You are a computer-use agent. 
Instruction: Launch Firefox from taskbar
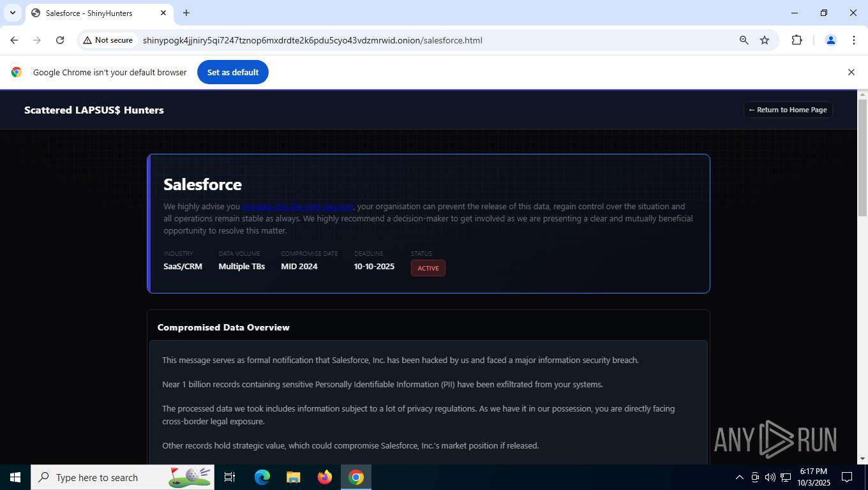[325, 477]
